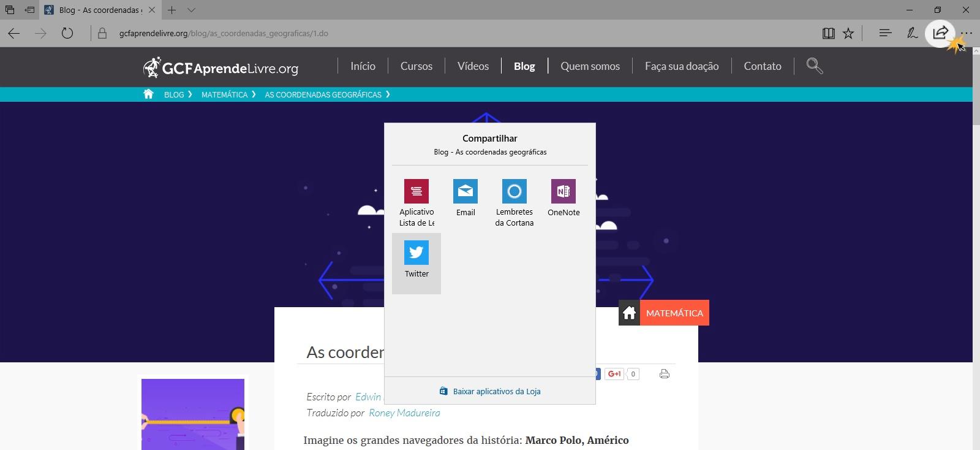
Task: Share to Lembretes da Cortana
Action: [x=514, y=203]
